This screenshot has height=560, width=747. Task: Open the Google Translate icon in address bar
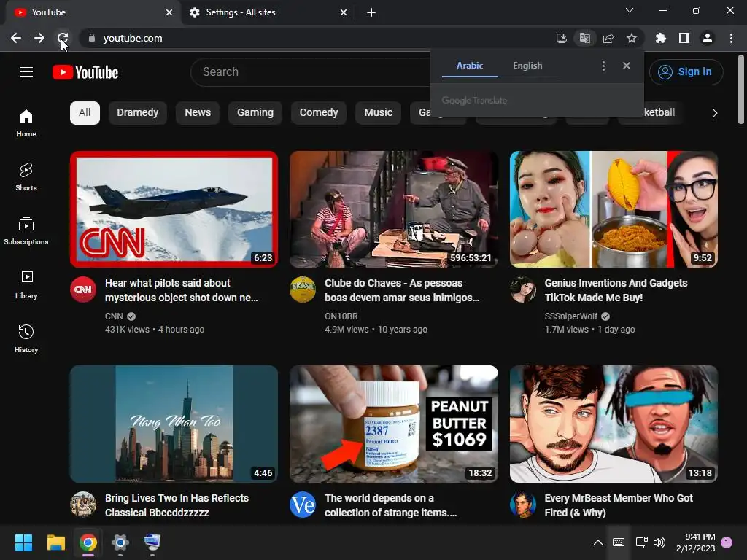coord(584,38)
